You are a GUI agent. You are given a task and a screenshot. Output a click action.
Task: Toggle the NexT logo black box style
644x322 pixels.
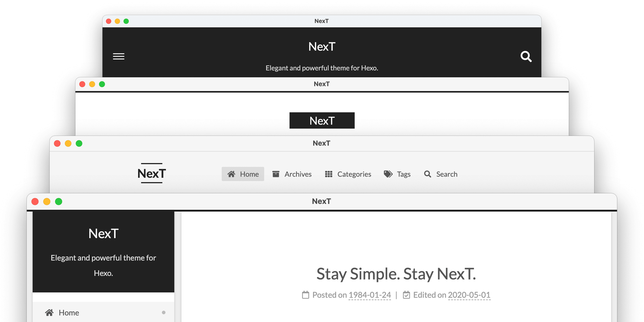(x=322, y=120)
